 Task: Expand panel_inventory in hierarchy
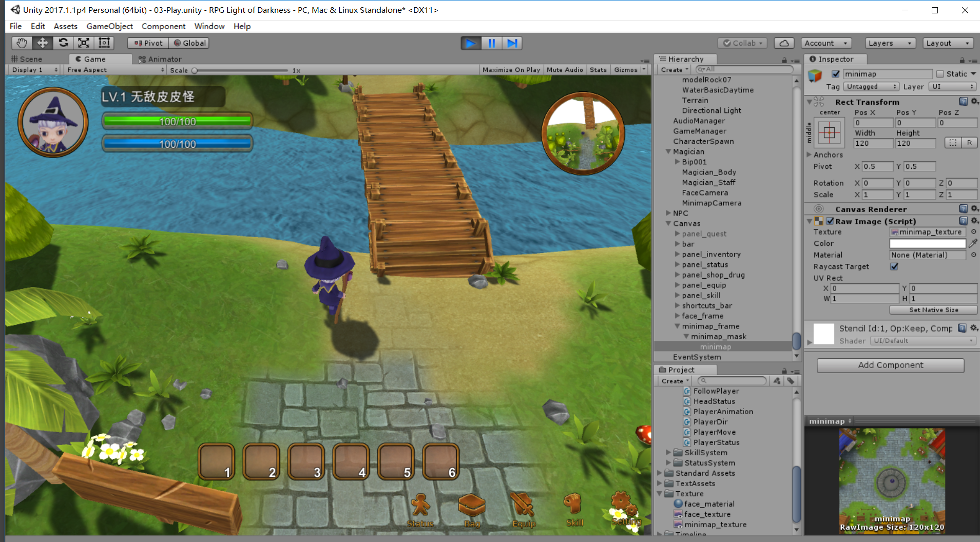677,254
